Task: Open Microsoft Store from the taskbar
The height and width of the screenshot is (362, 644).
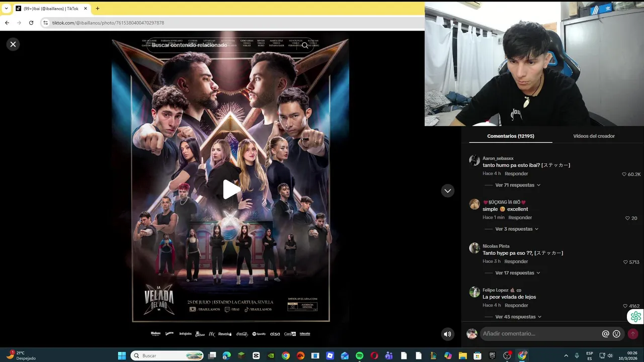Action: pos(477,355)
